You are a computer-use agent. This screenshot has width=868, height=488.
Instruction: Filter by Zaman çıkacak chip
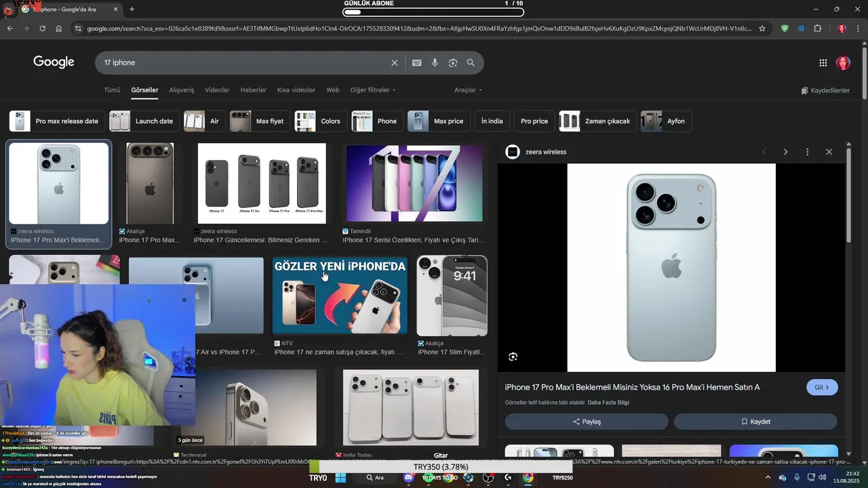coord(598,121)
